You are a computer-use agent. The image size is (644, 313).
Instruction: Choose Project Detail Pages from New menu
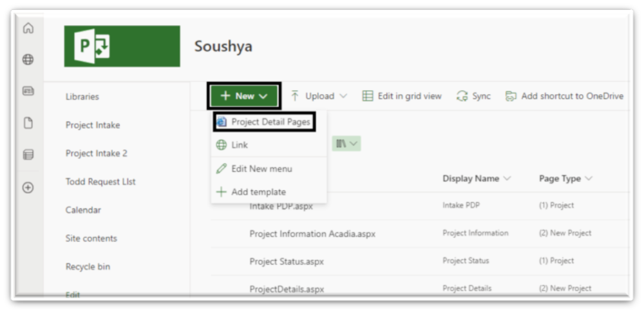click(264, 121)
